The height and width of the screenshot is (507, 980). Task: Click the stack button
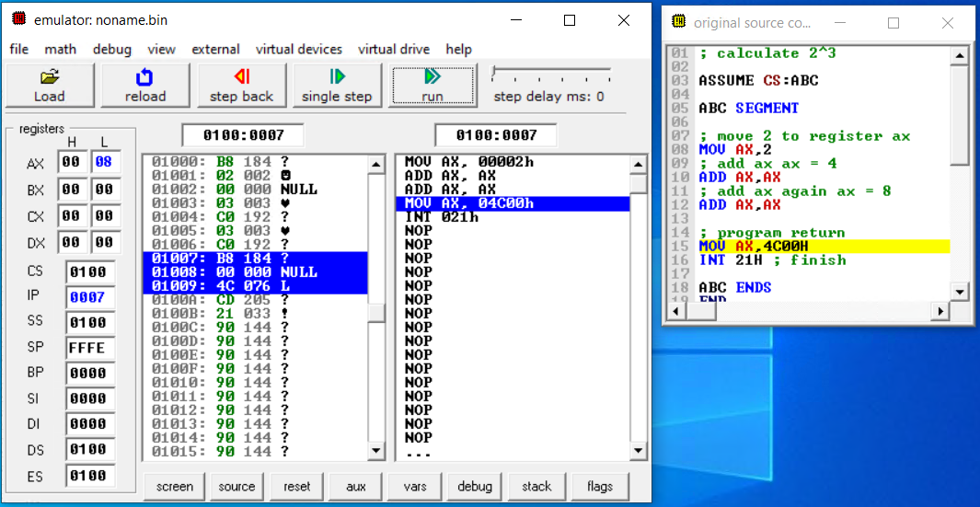[536, 487]
